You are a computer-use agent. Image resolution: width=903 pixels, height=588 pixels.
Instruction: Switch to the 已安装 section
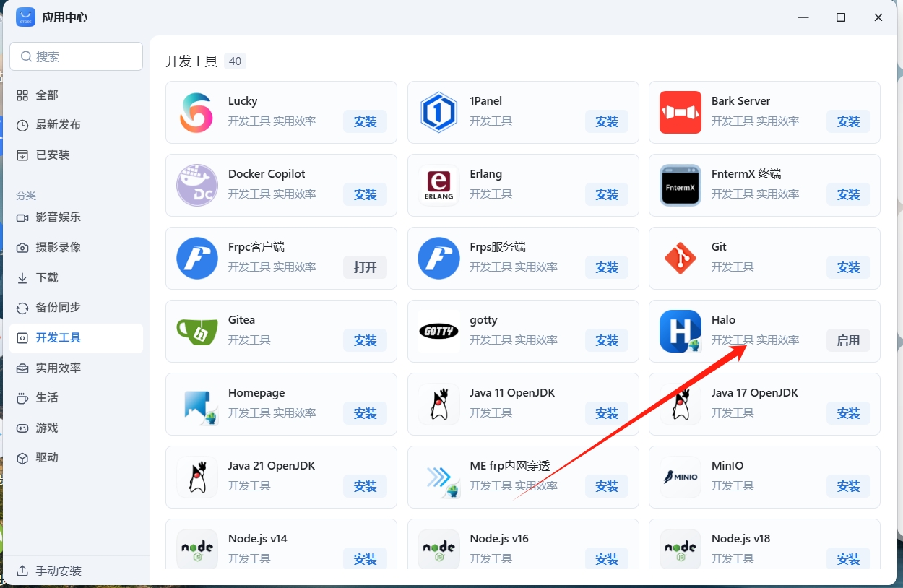pos(53,155)
